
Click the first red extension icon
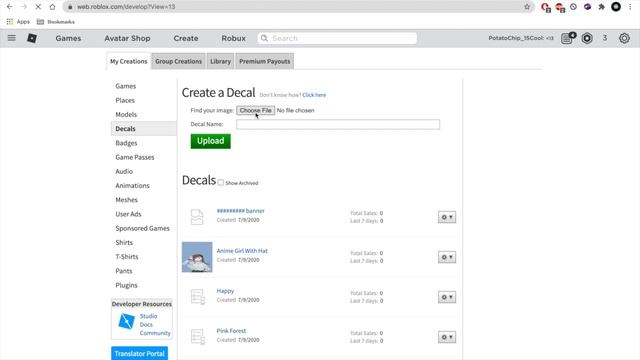[545, 7]
